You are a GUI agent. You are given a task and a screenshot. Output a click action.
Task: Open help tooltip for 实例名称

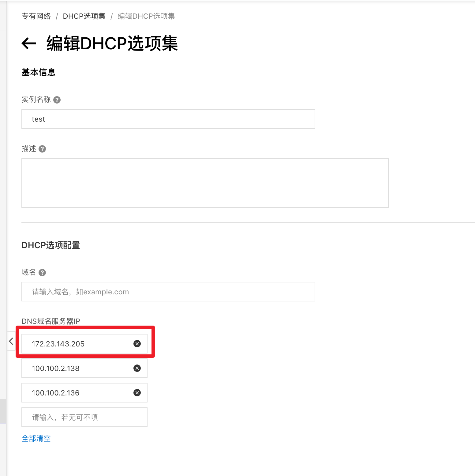(x=57, y=100)
